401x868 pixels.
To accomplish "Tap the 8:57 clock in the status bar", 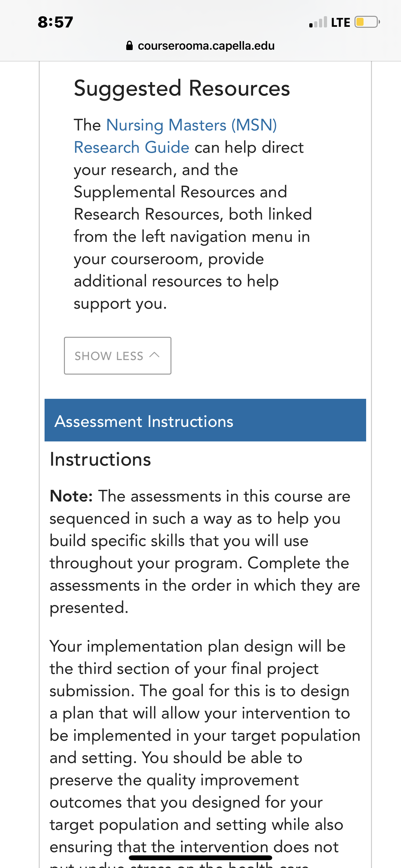I will [x=55, y=22].
